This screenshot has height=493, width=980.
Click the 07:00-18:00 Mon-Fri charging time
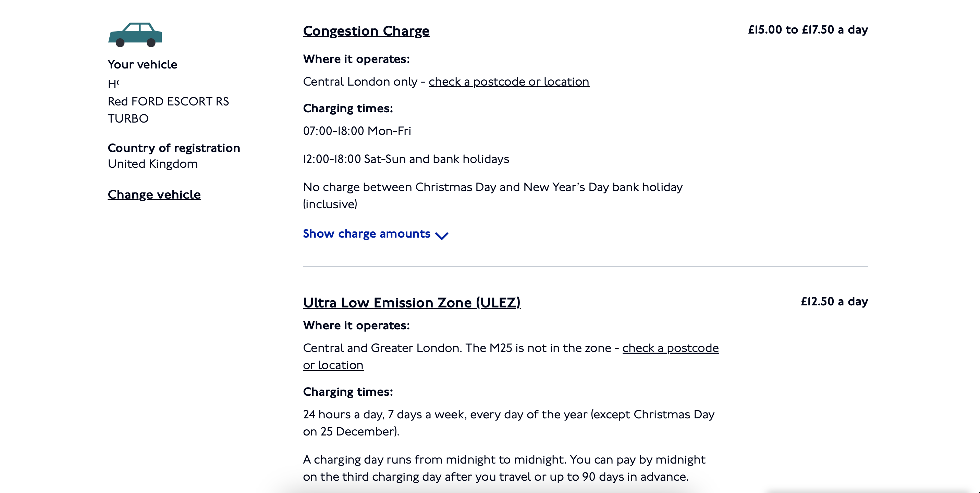pyautogui.click(x=357, y=131)
